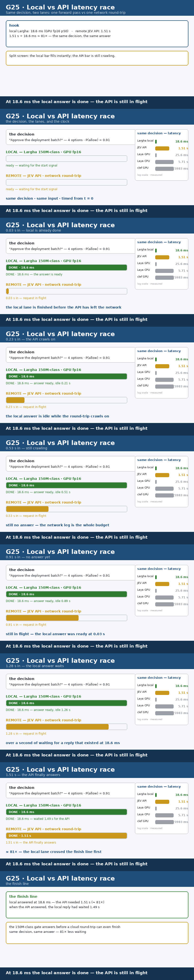Click 'over a second of waiting for a reply that existed'

pos(63,743)
